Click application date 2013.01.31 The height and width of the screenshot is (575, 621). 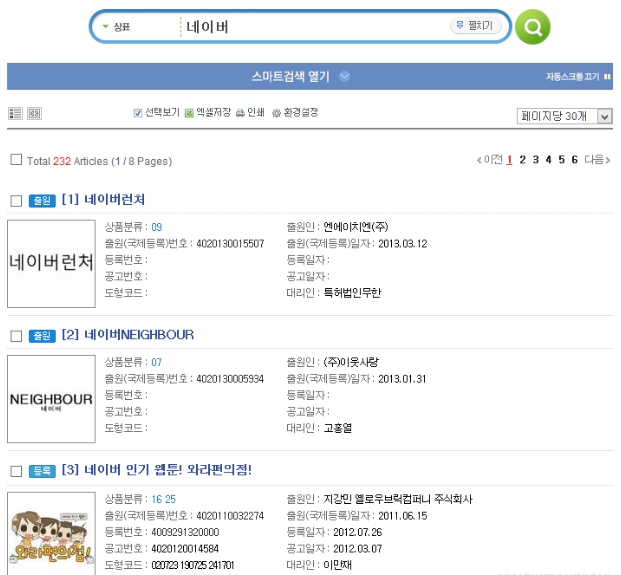[x=402, y=379]
